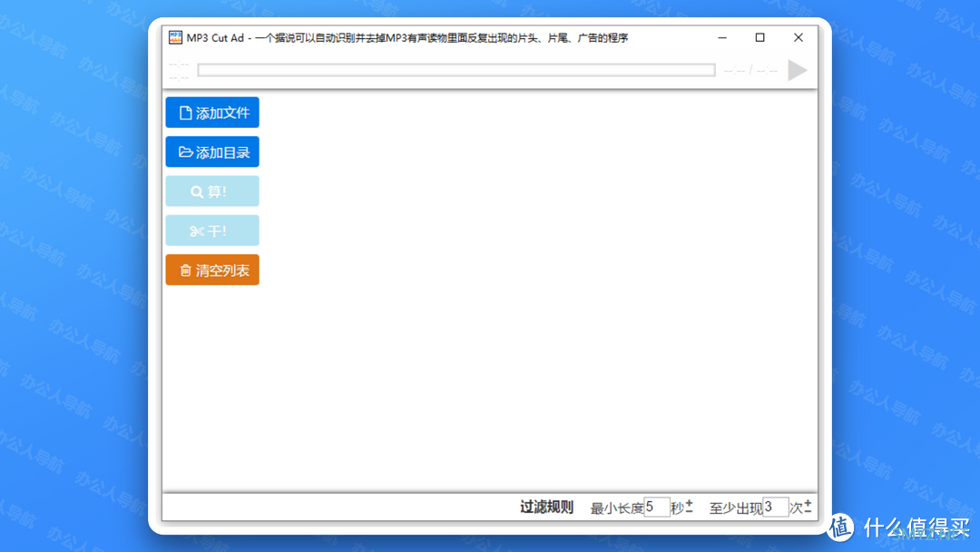Click the window title text 'MP3 Cut Ad'
Viewport: 980px width, 552px height.
(215, 37)
